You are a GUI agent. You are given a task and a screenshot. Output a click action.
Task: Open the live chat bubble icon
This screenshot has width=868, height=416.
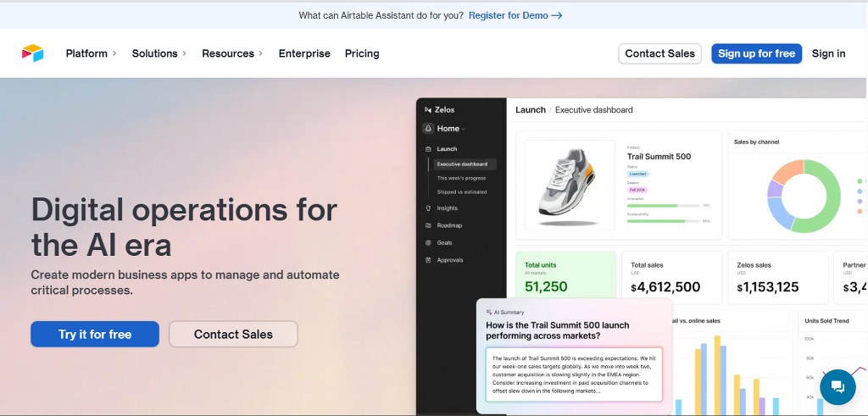[x=837, y=386]
